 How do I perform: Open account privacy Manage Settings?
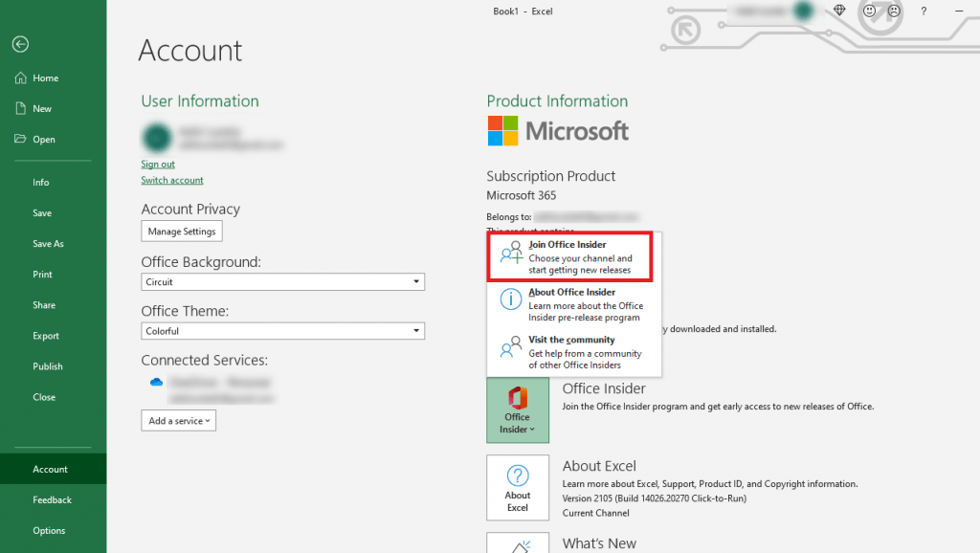click(x=181, y=231)
